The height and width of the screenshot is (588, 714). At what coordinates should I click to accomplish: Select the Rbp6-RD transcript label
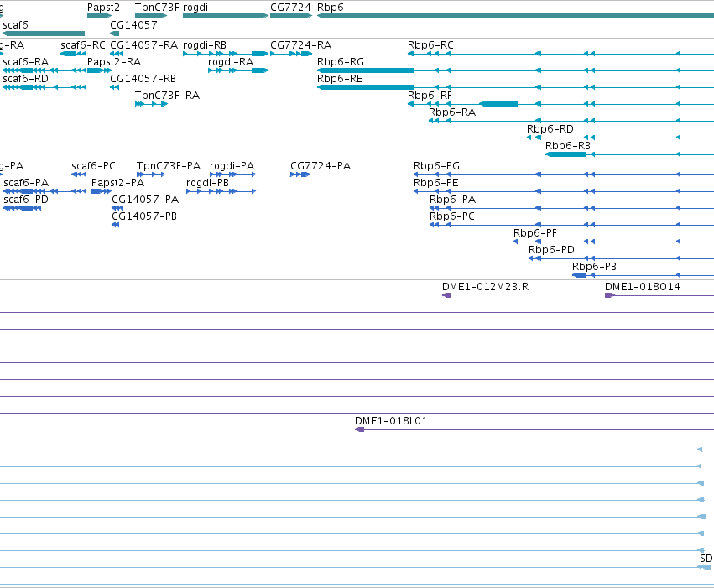point(550,129)
